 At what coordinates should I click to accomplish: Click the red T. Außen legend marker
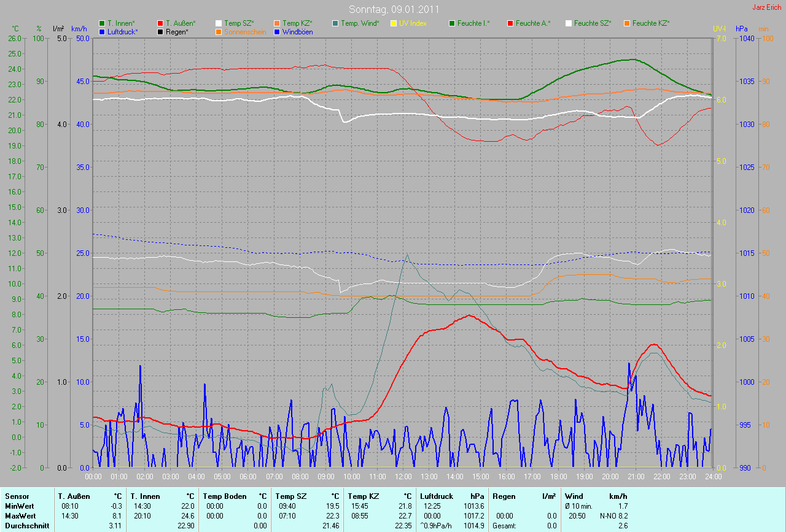(160, 23)
